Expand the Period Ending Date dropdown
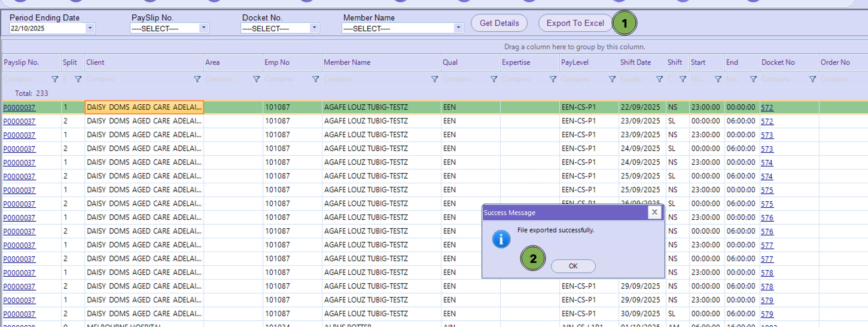This screenshot has height=327, width=868. click(90, 28)
